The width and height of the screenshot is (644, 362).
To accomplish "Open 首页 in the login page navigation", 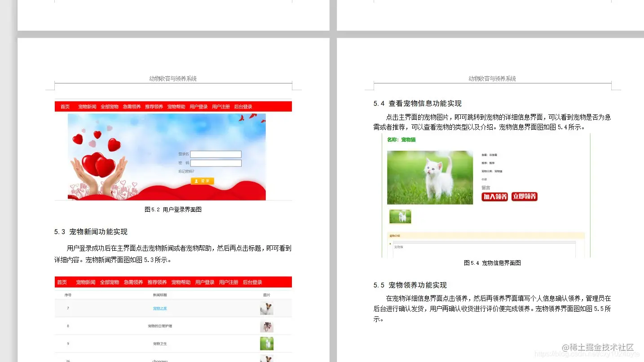I will (65, 106).
